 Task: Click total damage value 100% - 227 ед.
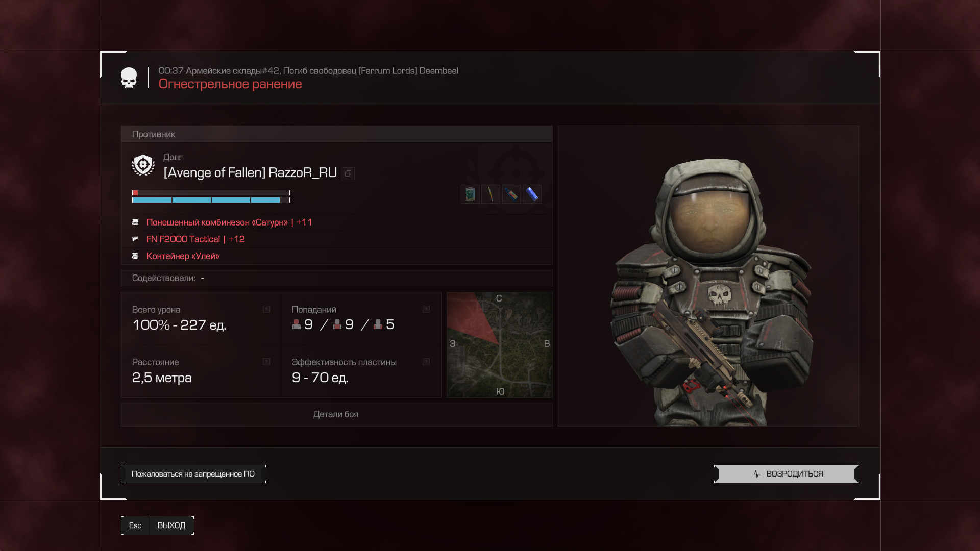179,325
